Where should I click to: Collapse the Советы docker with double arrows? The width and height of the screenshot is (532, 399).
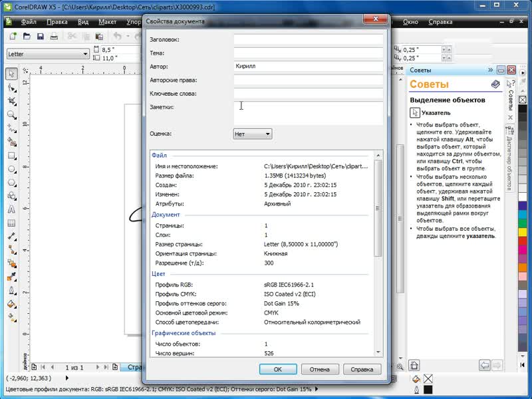point(490,70)
